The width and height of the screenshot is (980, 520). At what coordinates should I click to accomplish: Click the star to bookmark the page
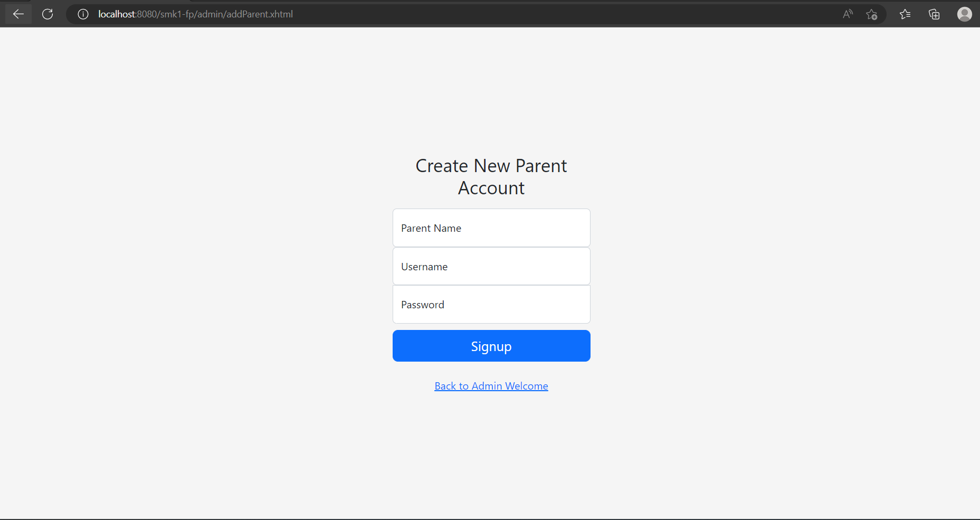pyautogui.click(x=872, y=15)
